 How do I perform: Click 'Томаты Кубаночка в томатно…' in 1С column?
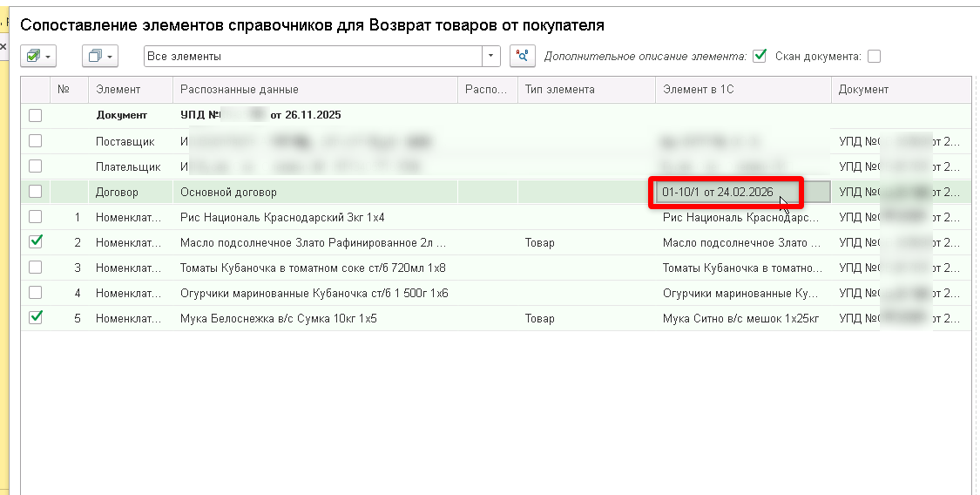(x=743, y=268)
